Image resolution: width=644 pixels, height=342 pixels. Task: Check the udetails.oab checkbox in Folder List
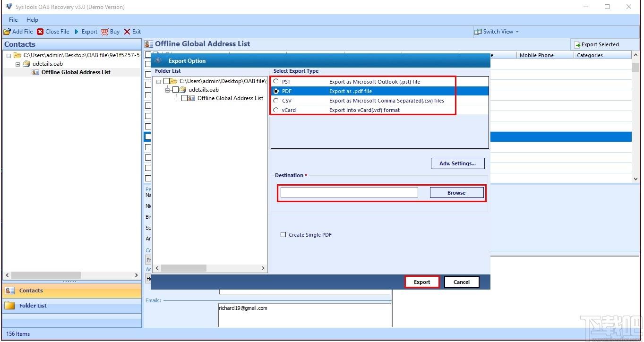point(175,90)
